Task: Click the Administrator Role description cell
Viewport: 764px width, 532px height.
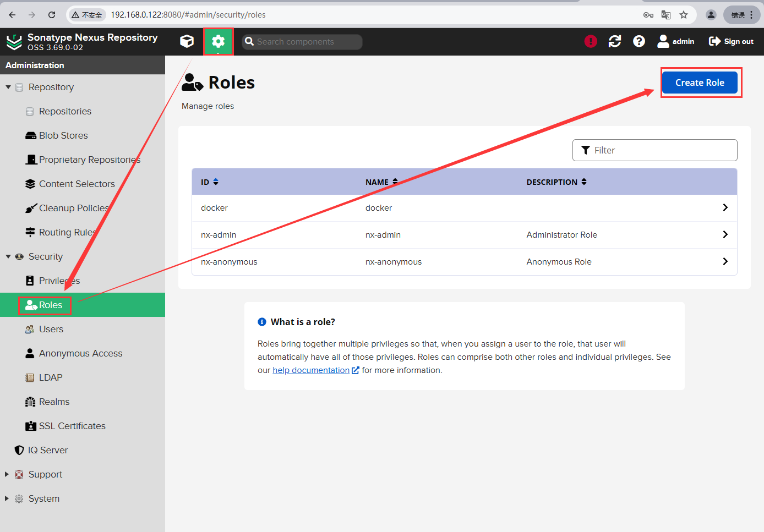Action: (561, 235)
